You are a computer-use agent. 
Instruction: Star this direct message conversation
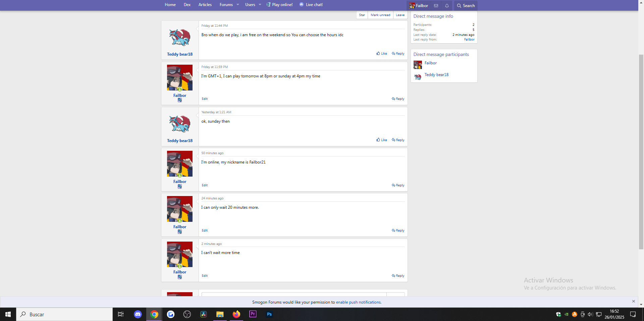coord(362,15)
